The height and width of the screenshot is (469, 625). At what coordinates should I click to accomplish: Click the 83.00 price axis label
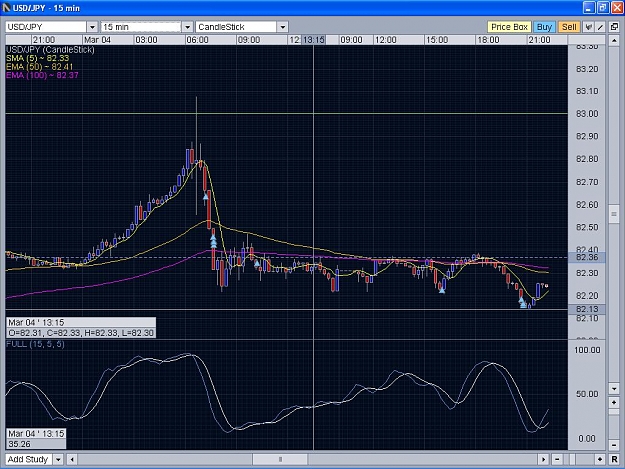click(587, 114)
